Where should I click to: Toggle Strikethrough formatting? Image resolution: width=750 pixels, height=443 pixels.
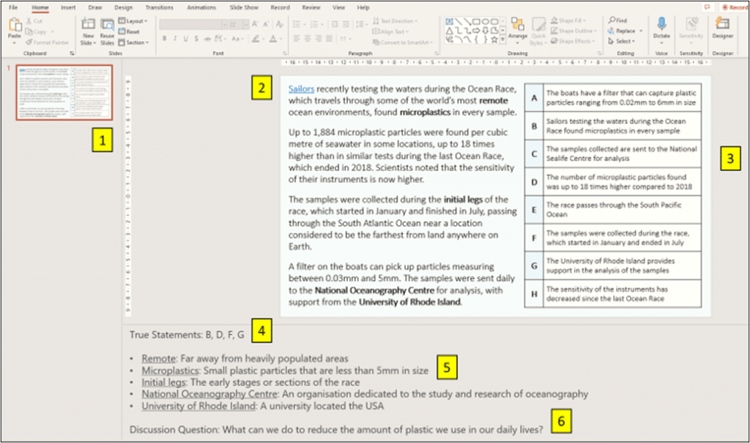[207, 39]
